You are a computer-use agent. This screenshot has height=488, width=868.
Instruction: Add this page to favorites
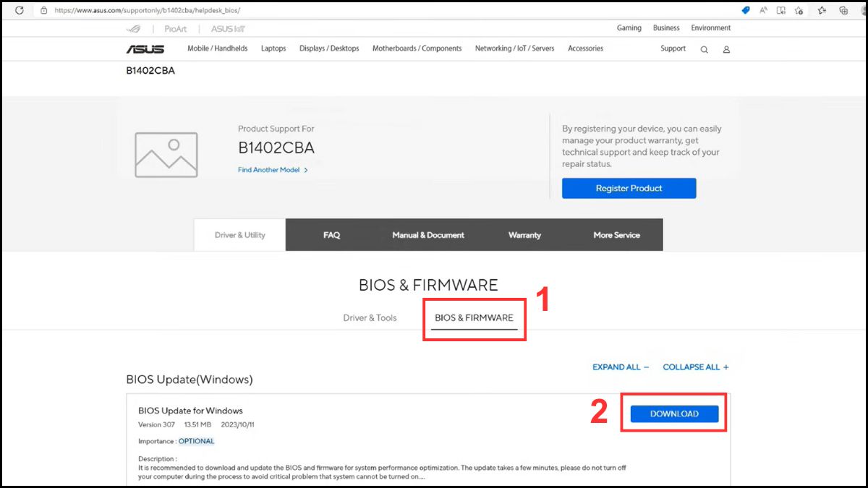[x=799, y=10]
